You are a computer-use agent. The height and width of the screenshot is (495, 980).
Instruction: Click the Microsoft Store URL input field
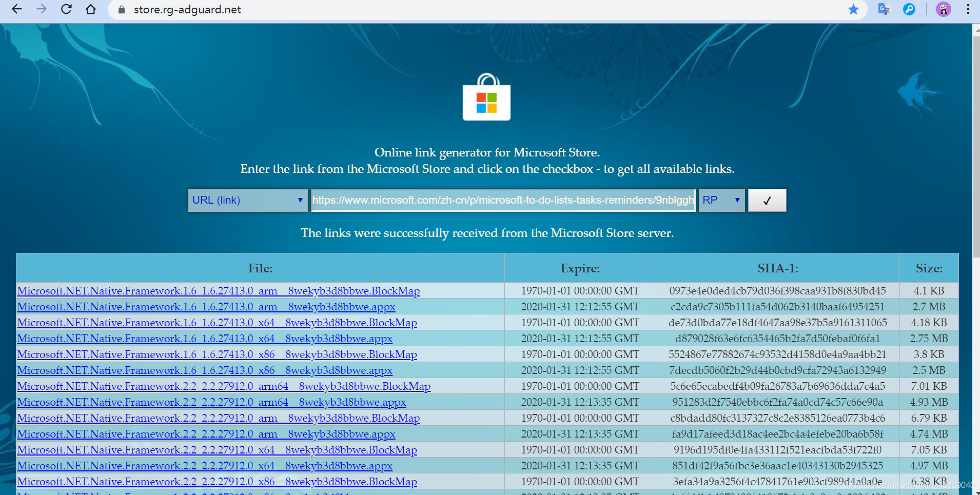click(x=503, y=200)
